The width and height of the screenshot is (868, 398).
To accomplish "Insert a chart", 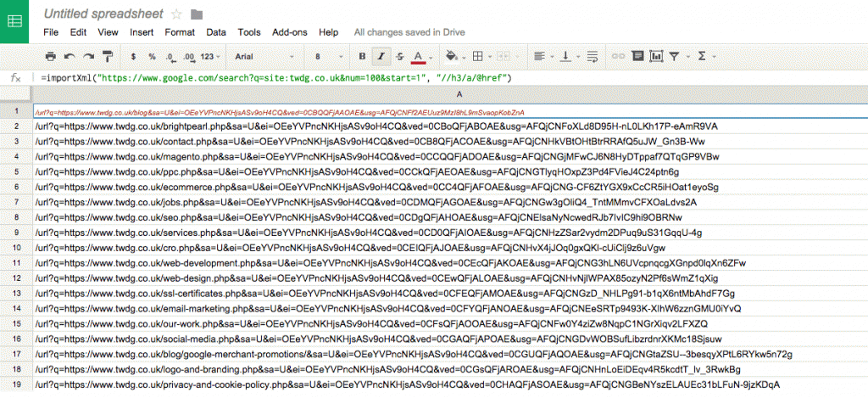I will 656,57.
